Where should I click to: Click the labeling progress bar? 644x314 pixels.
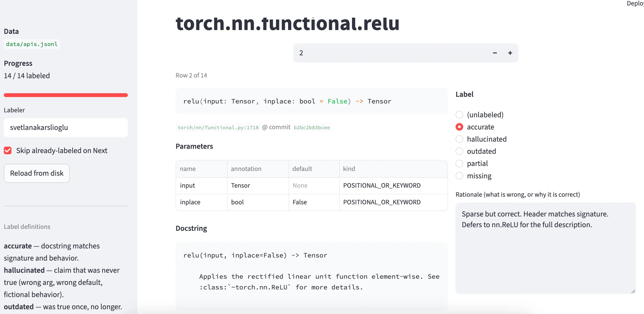[x=66, y=95]
